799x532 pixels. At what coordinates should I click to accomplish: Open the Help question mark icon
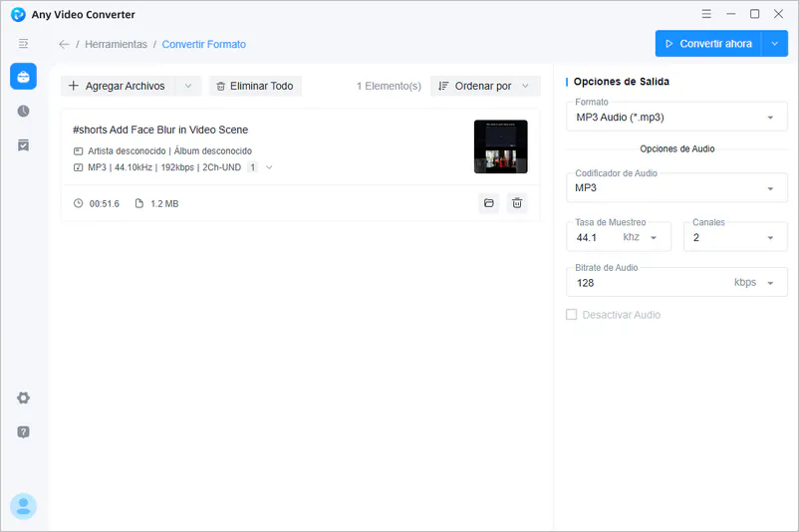click(24, 432)
